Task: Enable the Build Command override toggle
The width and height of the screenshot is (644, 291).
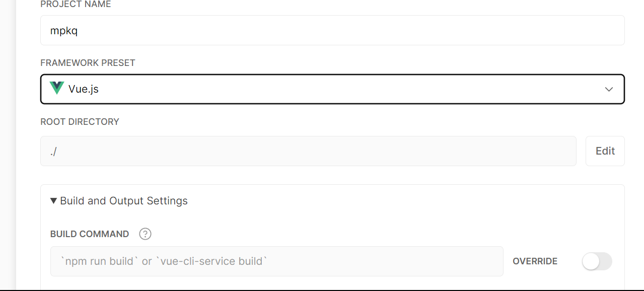Action: 597,261
